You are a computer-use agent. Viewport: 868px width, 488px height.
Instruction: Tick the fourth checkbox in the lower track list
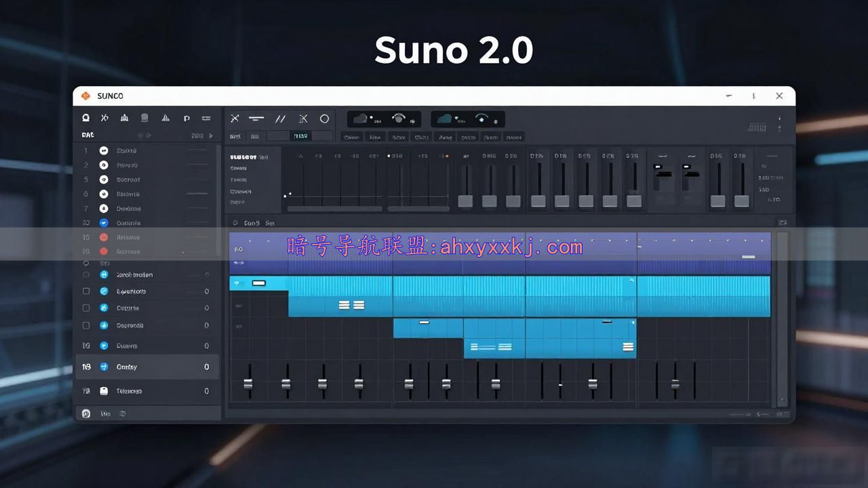click(86, 325)
